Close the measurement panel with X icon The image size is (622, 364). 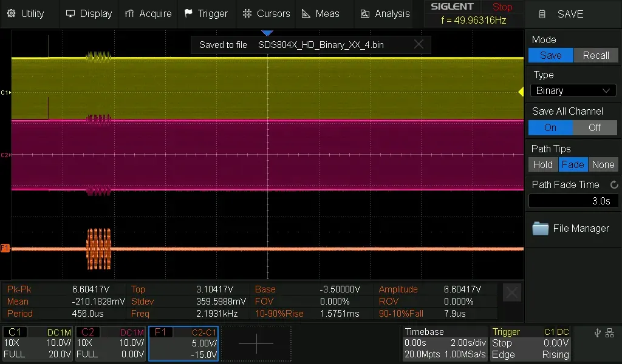pyautogui.click(x=512, y=293)
